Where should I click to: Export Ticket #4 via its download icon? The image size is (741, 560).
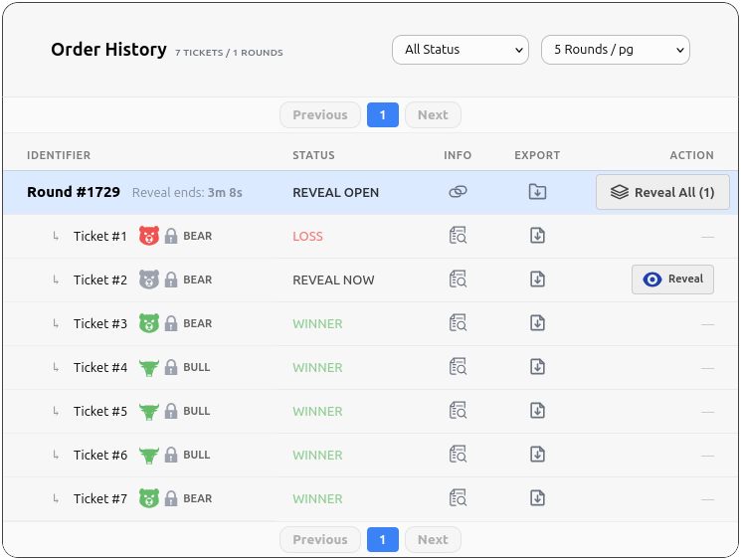tap(537, 367)
